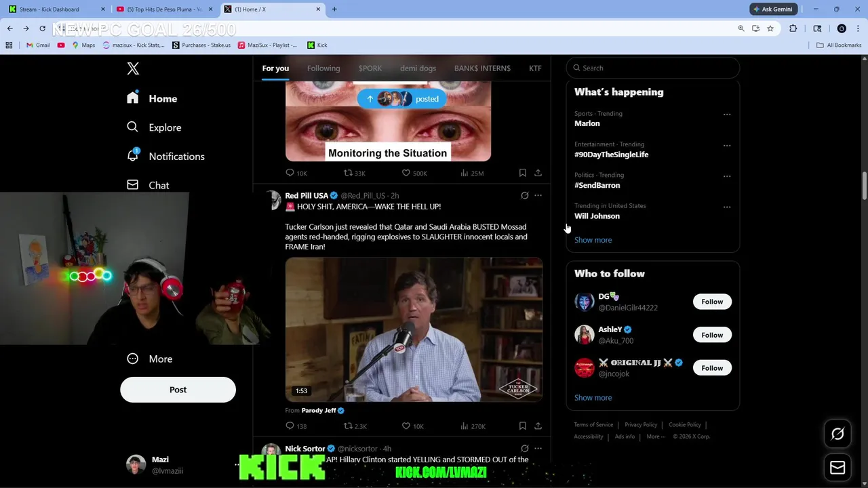This screenshot has width=868, height=488.
Task: Repost the Red Pill USA post
Action: 355,426
